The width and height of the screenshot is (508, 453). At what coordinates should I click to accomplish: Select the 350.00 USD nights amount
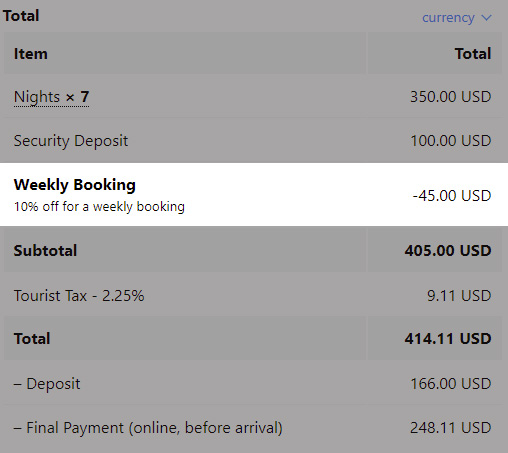(x=450, y=97)
